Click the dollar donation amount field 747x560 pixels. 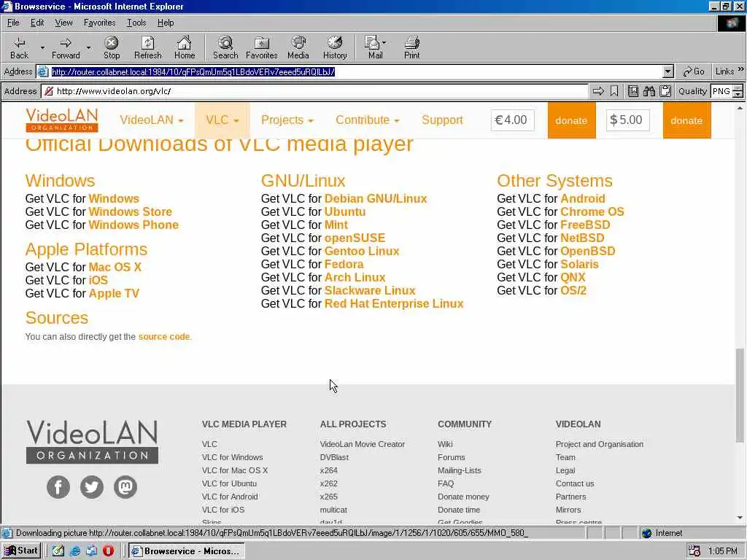(627, 120)
